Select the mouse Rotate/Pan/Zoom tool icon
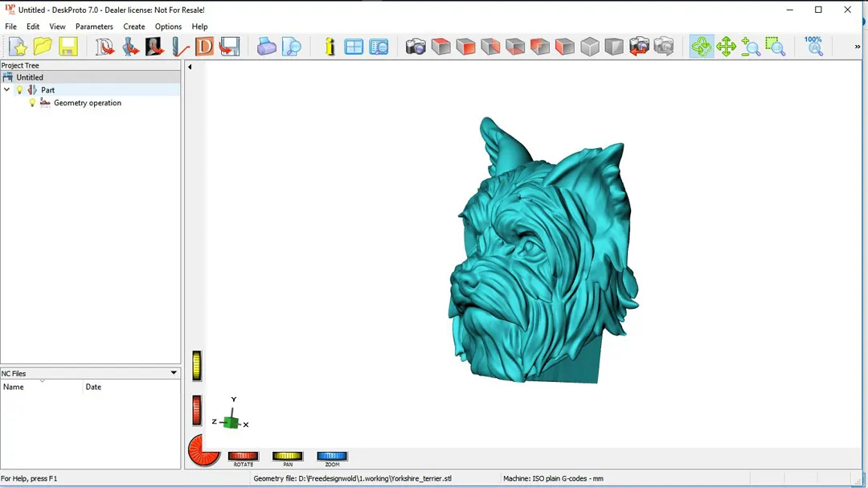This screenshot has height=488, width=868. click(x=701, y=47)
